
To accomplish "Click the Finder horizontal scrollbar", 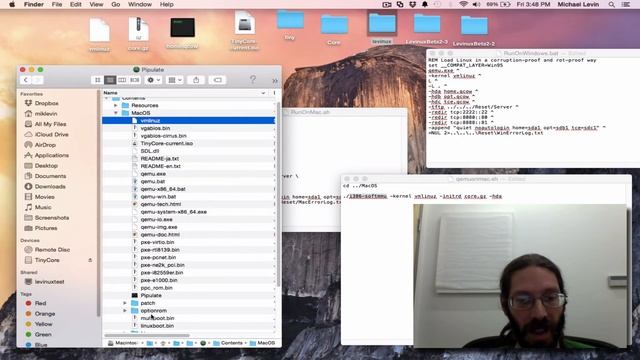I will (x=147, y=336).
